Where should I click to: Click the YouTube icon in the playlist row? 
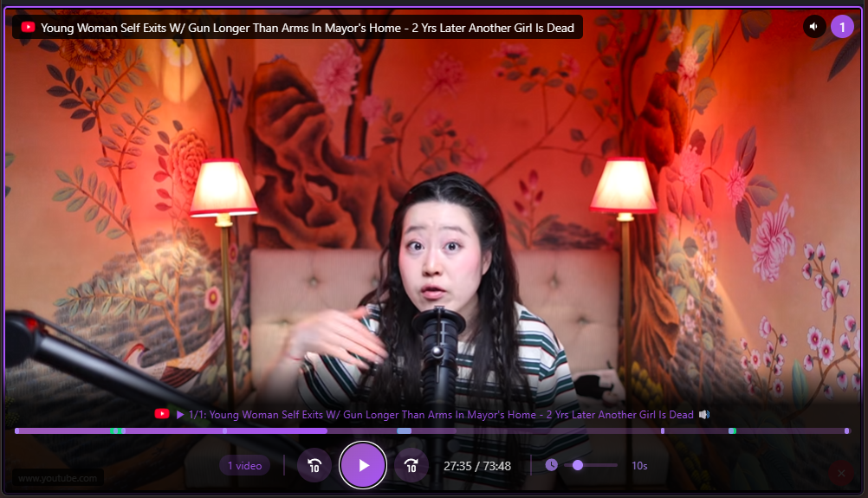click(161, 415)
